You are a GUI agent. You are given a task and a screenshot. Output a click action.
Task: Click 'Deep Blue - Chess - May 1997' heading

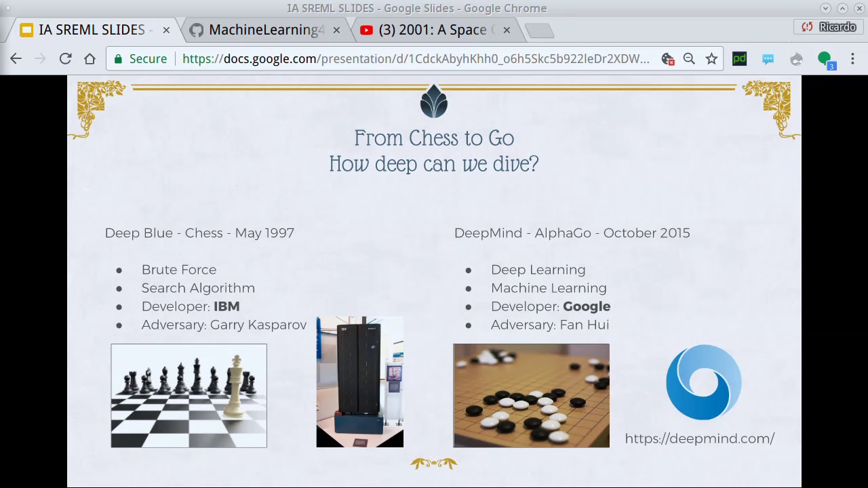click(x=199, y=233)
